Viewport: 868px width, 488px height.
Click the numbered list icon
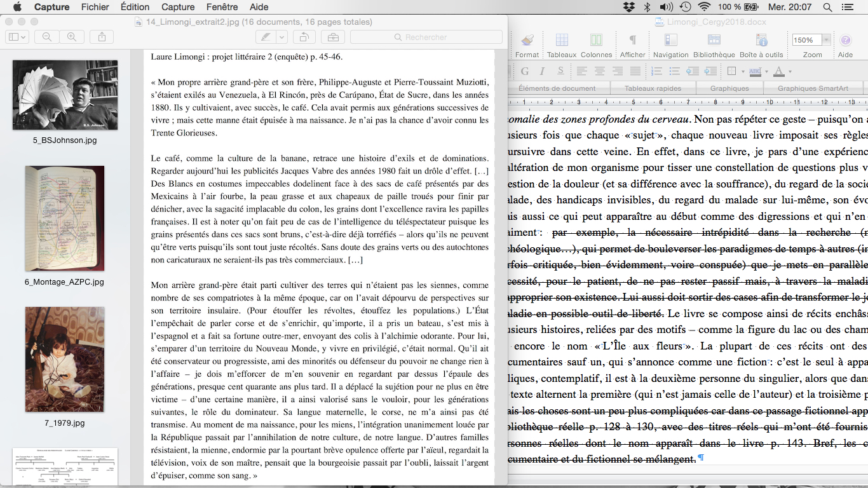click(x=657, y=71)
